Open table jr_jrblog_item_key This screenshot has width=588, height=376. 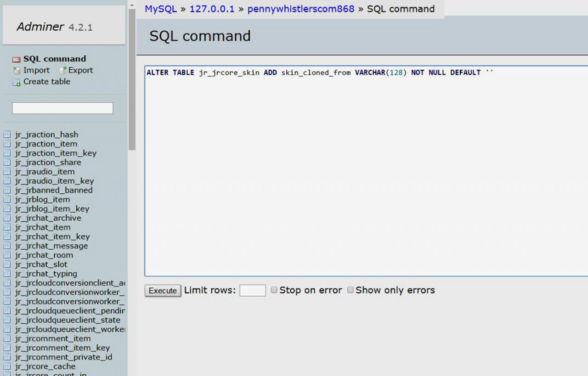click(52, 208)
